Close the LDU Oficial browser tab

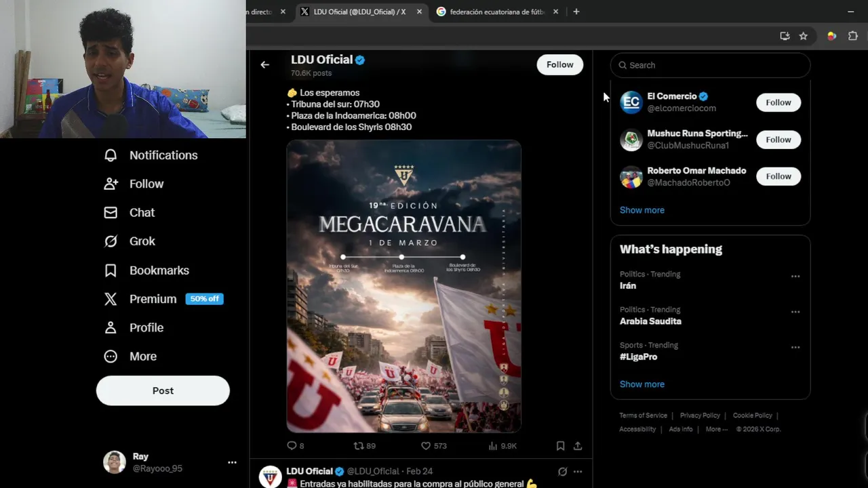pos(419,12)
